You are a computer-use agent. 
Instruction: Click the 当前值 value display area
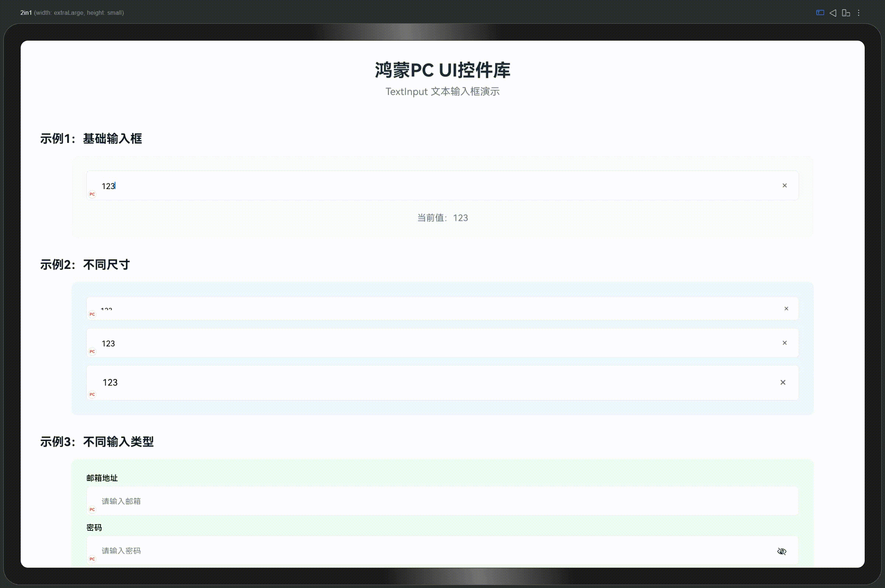tap(442, 218)
